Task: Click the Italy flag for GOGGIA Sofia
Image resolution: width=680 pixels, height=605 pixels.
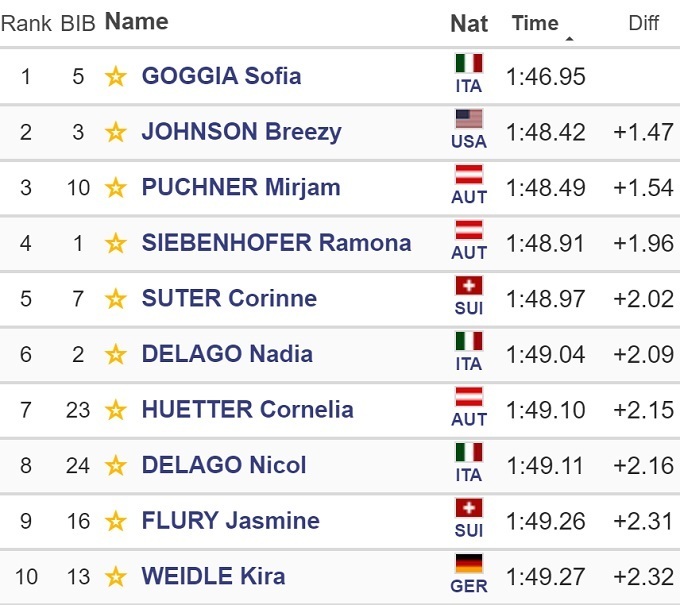Action: coord(469,64)
